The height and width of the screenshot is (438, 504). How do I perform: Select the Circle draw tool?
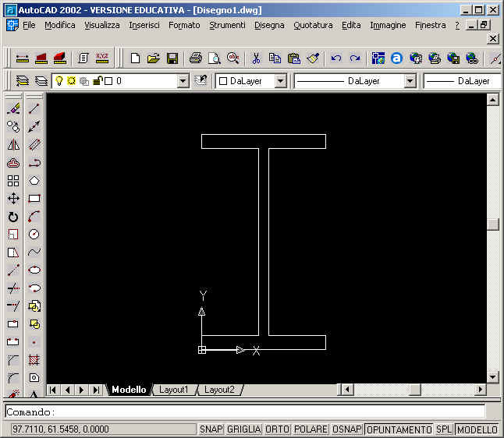click(34, 235)
